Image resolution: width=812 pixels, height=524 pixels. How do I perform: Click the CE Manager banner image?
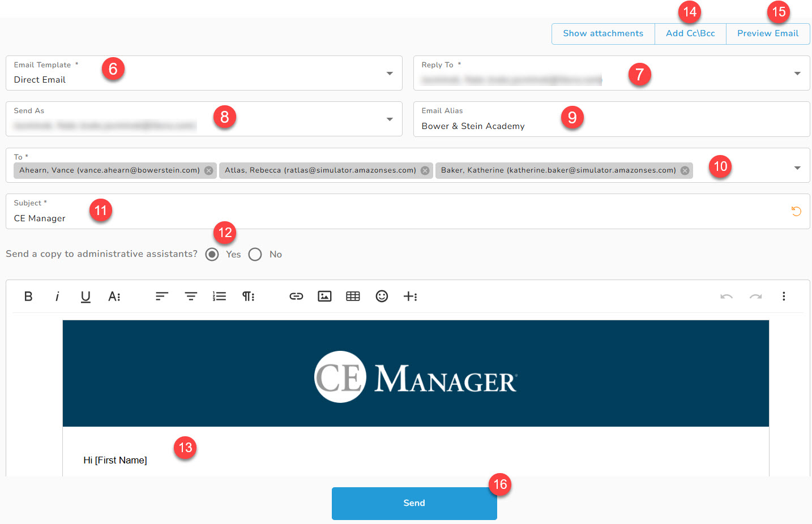point(416,373)
